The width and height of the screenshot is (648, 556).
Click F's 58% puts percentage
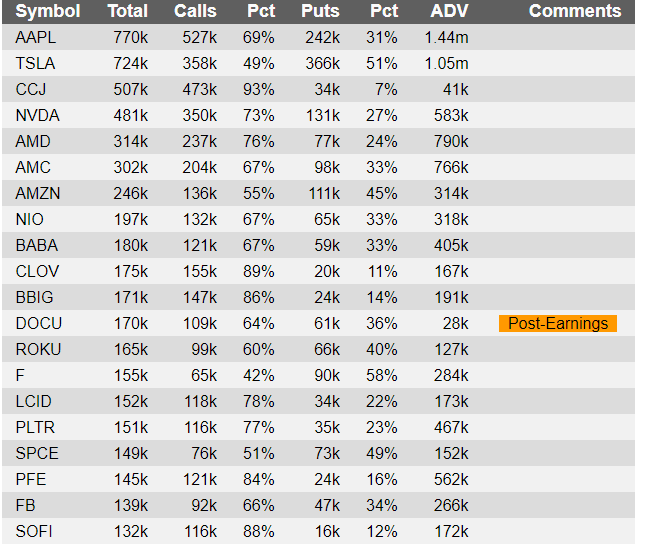coord(382,376)
